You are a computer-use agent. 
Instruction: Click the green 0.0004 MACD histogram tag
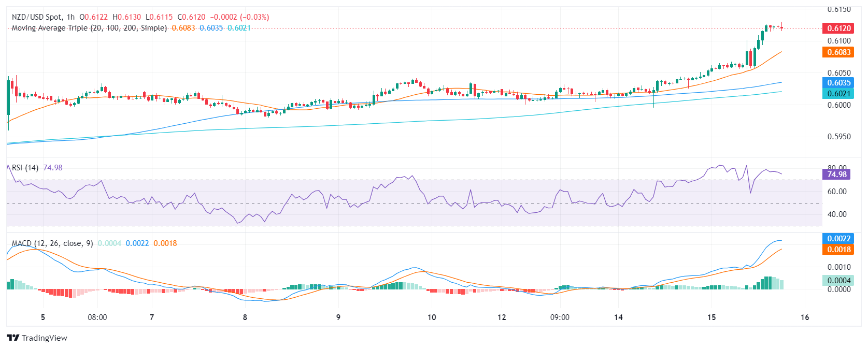click(838, 281)
